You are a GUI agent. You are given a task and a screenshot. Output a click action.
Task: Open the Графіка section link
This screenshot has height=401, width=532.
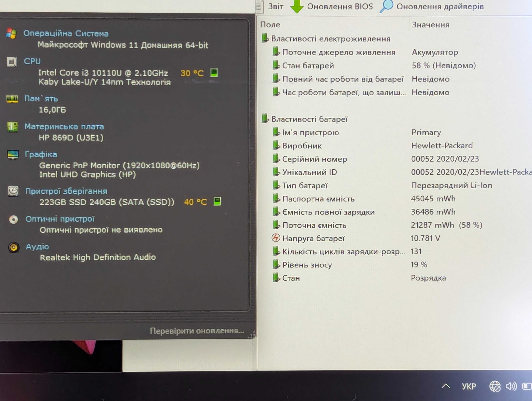tap(41, 155)
